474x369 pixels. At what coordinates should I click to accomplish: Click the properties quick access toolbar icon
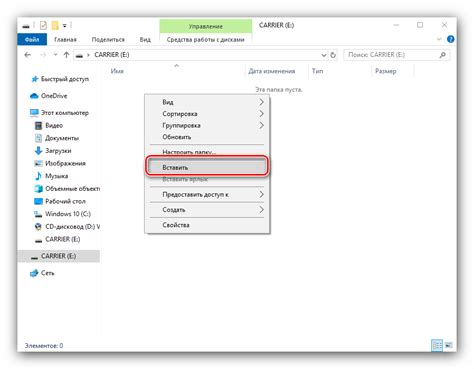click(x=43, y=25)
